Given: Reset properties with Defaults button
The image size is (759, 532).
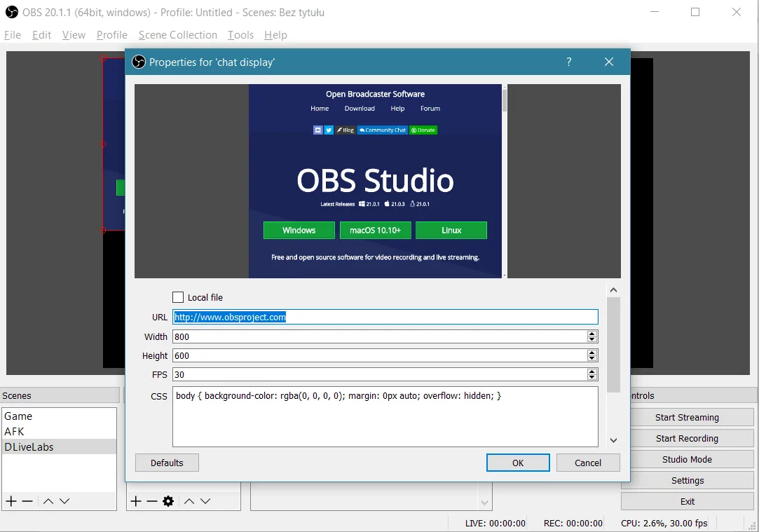Looking at the screenshot, I should 167,463.
